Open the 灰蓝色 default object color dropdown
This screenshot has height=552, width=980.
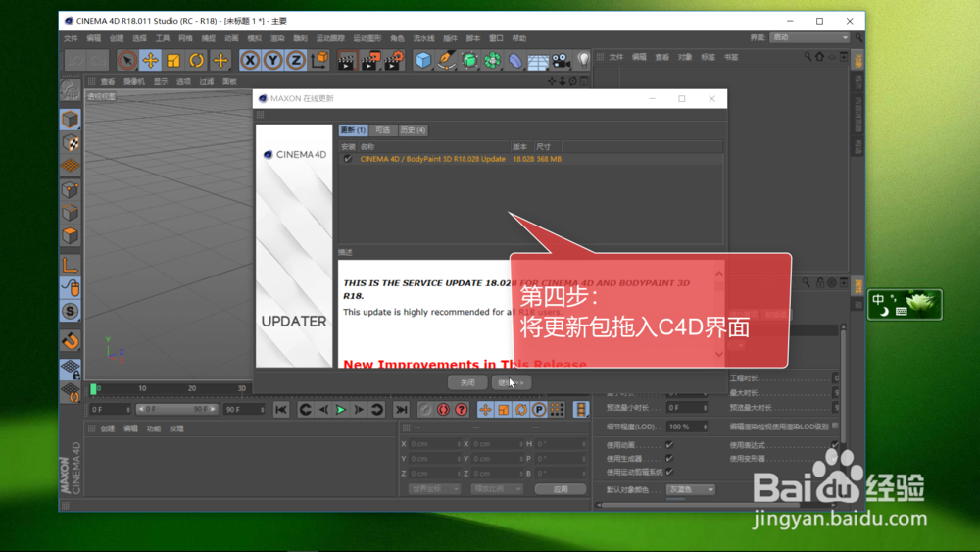pyautogui.click(x=691, y=489)
